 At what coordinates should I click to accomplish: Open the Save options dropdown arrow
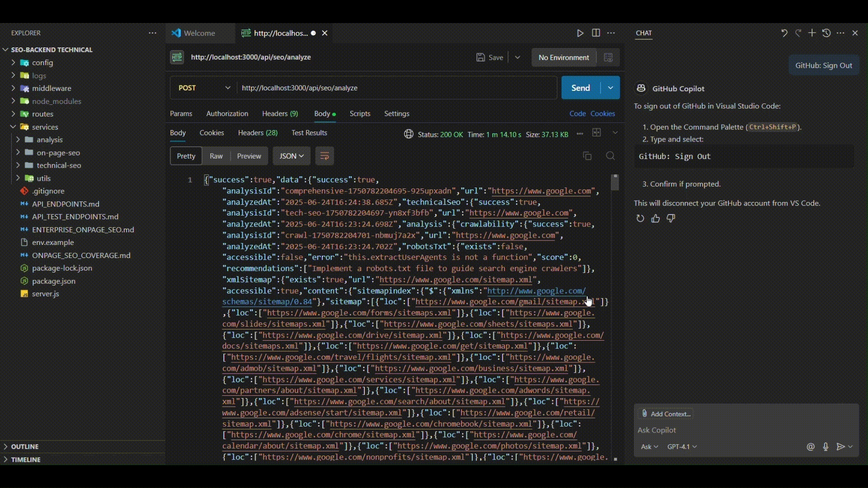[x=518, y=57]
